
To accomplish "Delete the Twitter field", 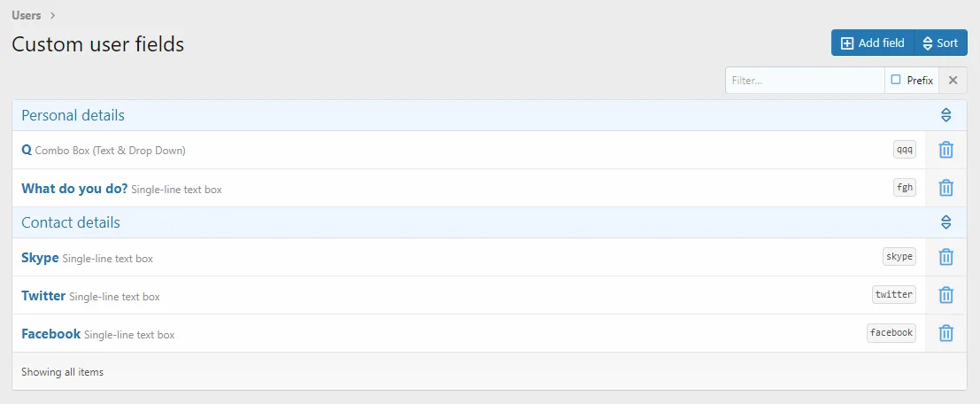I will (945, 295).
